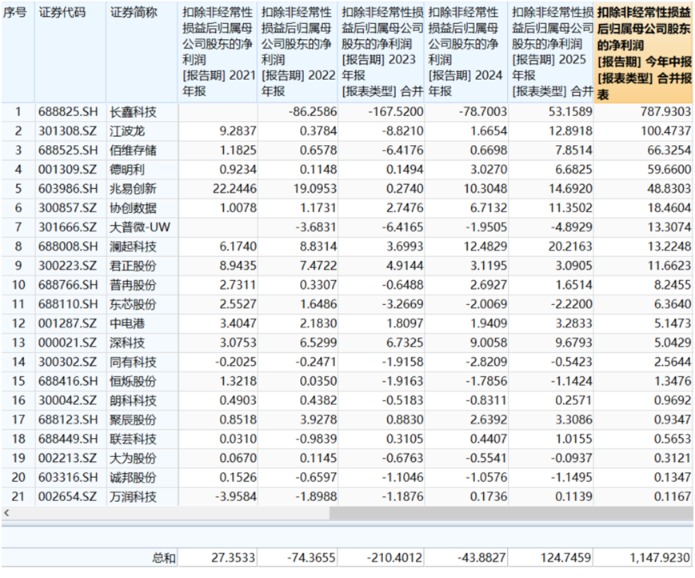Select stock code 000021.SZ
This screenshot has height=578, width=695.
(x=67, y=343)
